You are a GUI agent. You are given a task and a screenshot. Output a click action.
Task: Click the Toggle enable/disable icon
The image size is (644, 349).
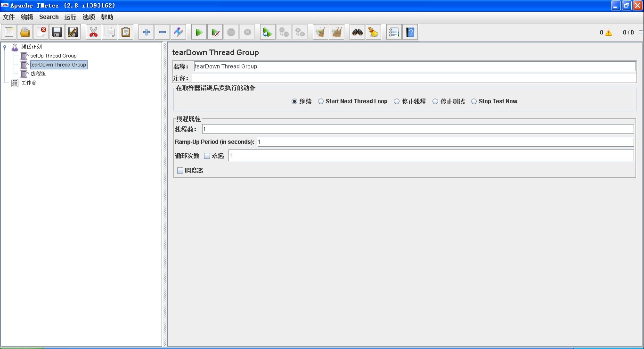(179, 32)
